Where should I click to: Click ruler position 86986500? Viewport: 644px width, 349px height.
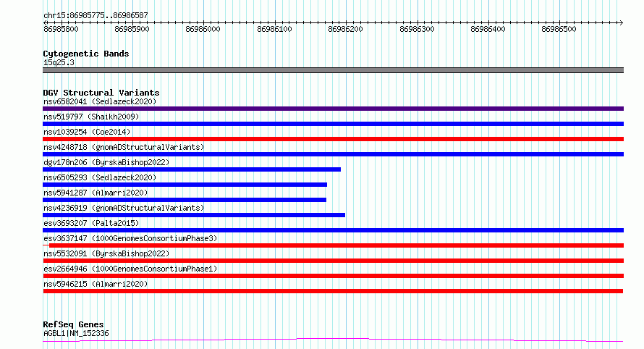click(x=559, y=29)
